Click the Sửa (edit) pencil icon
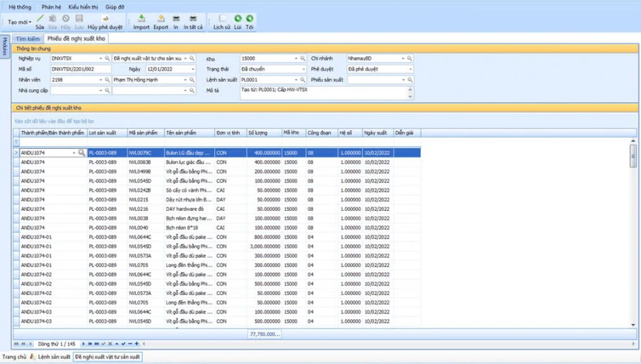 pyautogui.click(x=40, y=19)
